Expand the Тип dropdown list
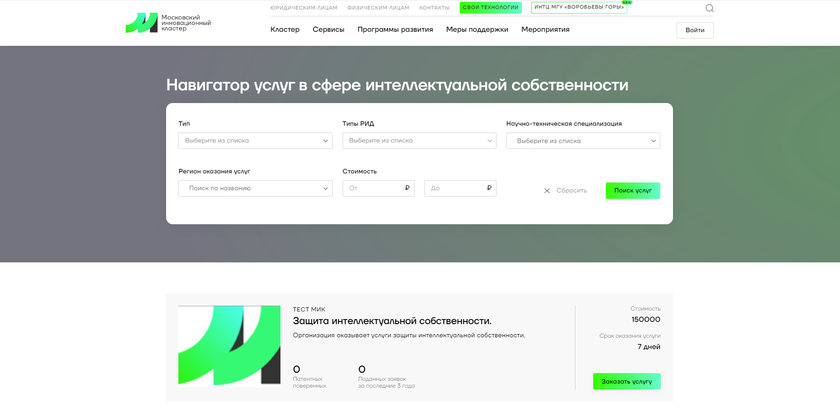The image size is (840, 409). 255,141
